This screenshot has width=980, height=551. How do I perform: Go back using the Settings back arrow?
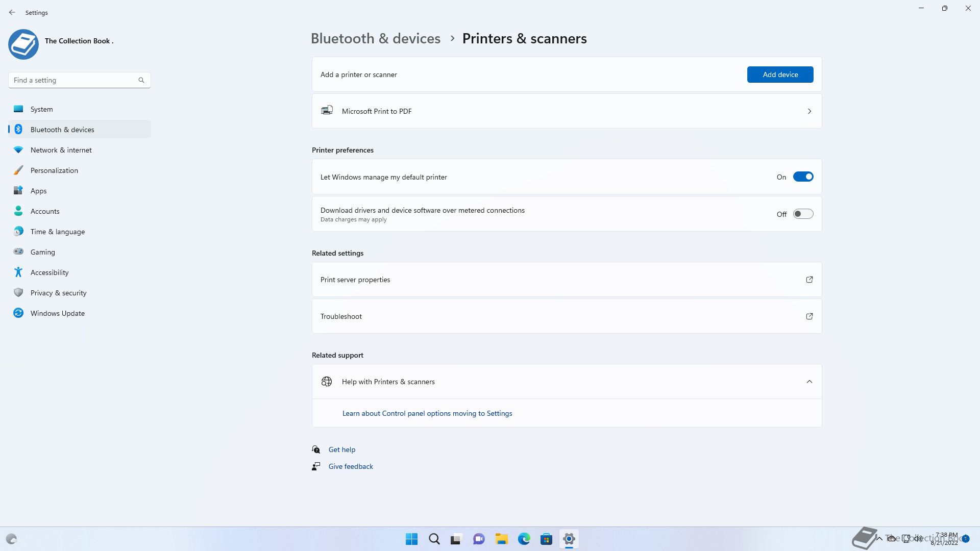[x=12, y=12]
